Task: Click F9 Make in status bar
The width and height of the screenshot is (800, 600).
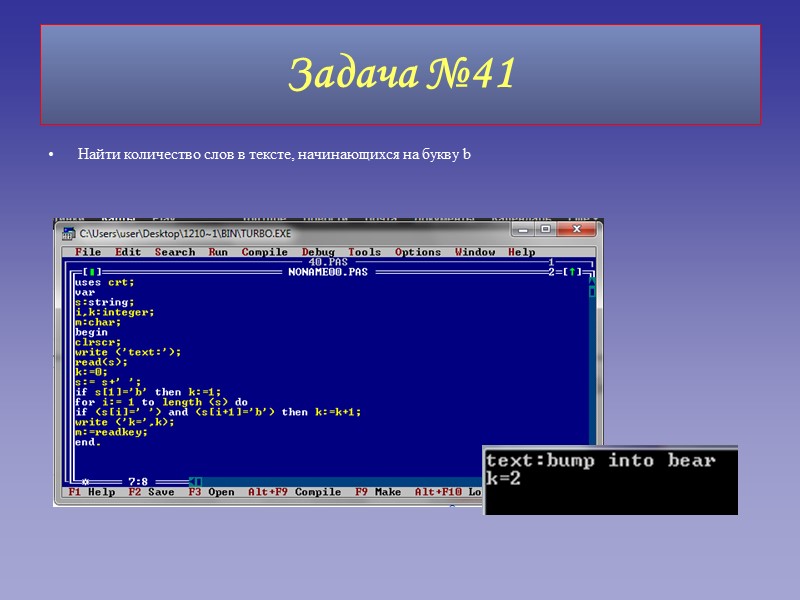Action: (378, 492)
